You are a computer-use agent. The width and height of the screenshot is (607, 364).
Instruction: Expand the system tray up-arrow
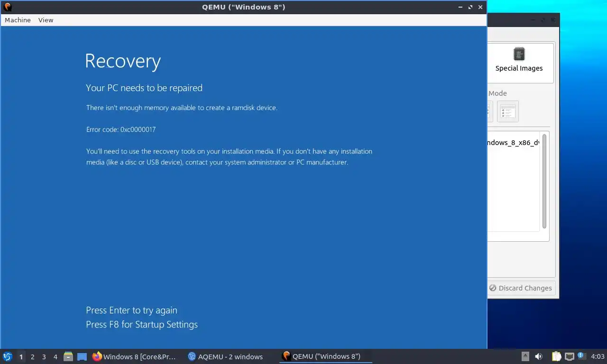click(x=525, y=356)
